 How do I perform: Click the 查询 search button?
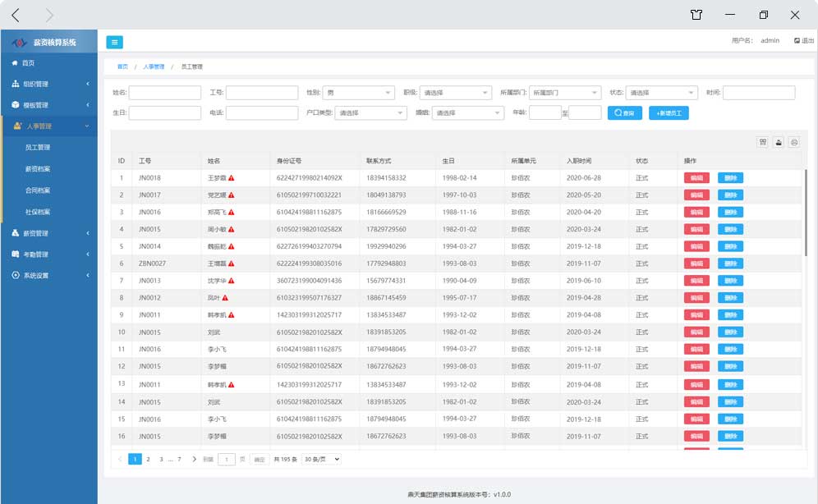pyautogui.click(x=624, y=113)
